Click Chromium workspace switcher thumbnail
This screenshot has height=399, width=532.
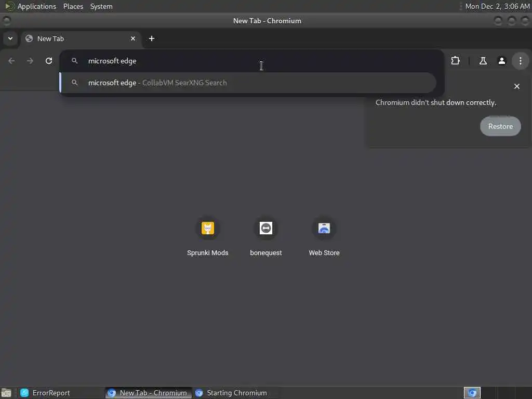coord(472,393)
